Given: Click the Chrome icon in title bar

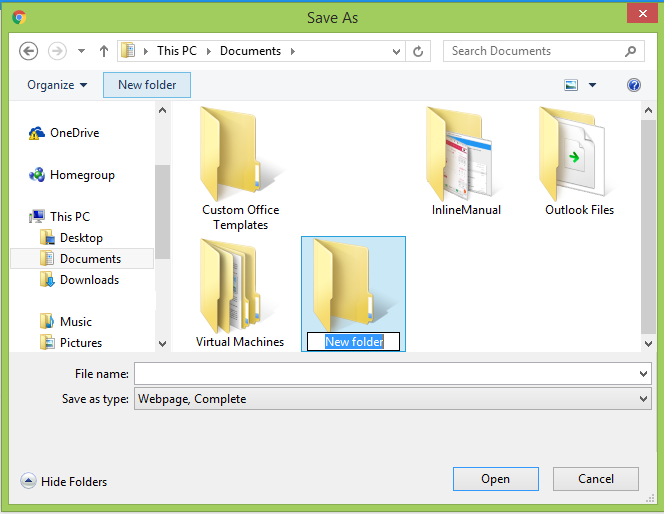Looking at the screenshot, I should pyautogui.click(x=19, y=17).
